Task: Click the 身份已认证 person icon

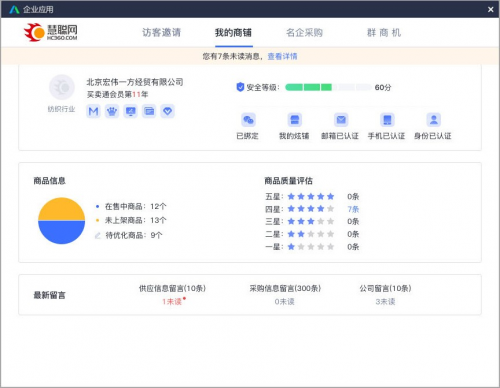Action: click(x=434, y=120)
